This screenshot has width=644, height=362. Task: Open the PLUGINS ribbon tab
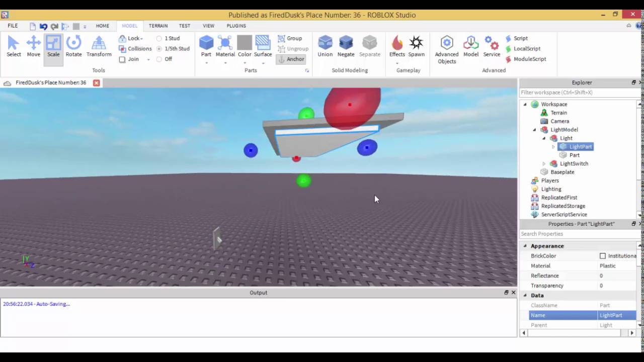236,26
